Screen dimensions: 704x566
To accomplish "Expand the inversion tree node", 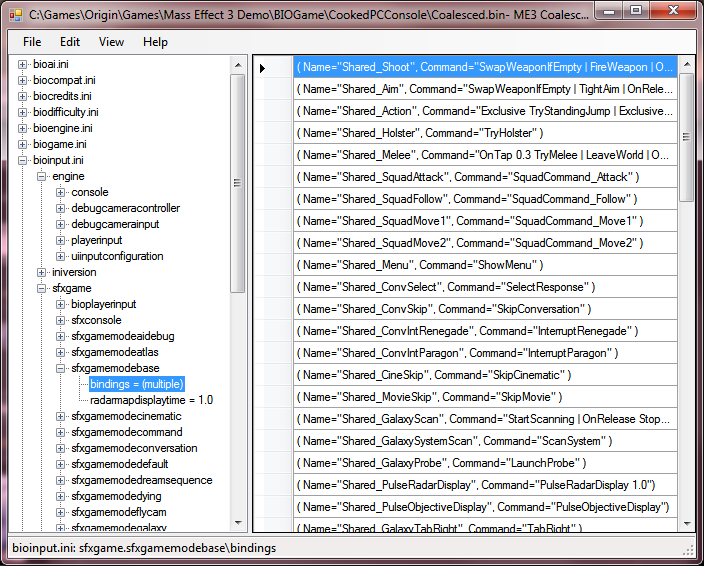I will pyautogui.click(x=42, y=272).
